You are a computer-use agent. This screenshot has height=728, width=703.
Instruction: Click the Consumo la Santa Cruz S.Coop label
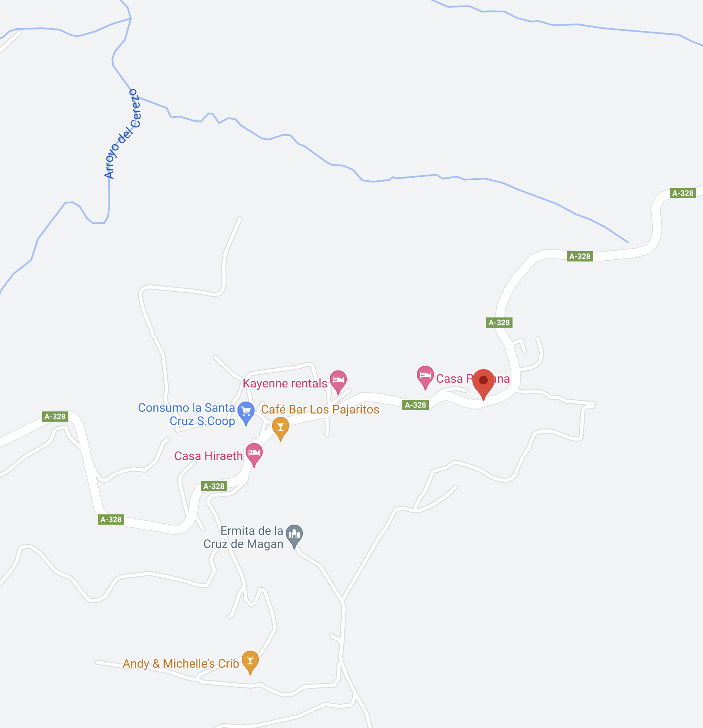(187, 414)
